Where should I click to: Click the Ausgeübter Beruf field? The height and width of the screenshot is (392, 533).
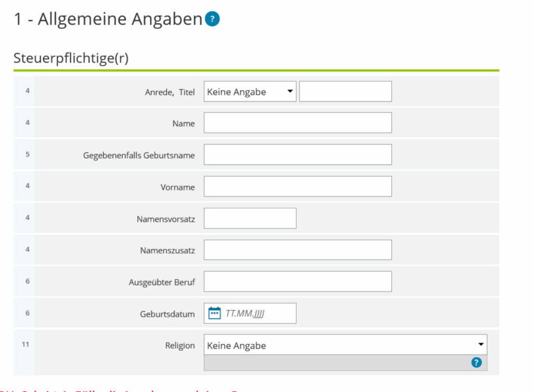[297, 282]
